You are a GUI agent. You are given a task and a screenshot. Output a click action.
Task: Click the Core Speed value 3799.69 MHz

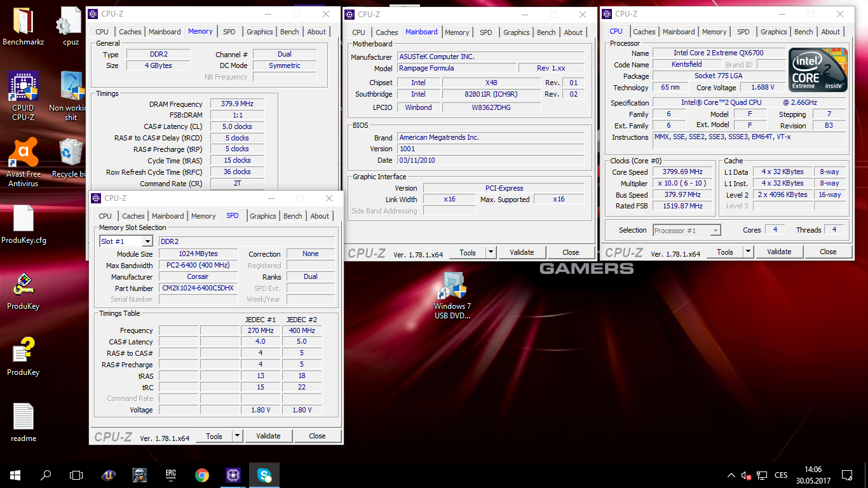coord(684,172)
